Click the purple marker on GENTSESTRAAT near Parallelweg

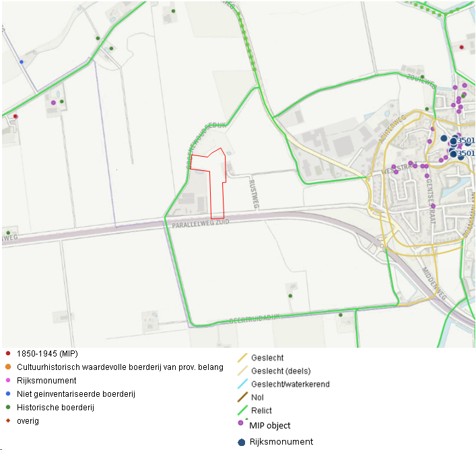click(433, 207)
